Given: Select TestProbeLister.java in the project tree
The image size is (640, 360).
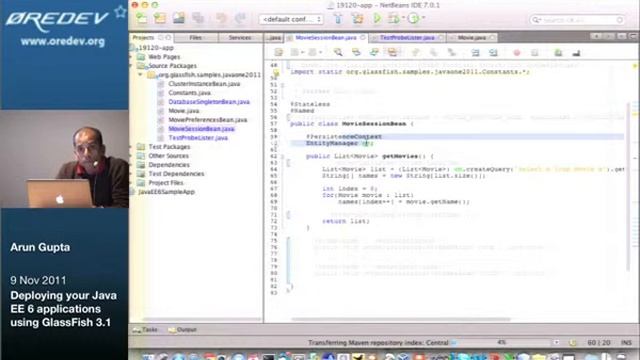Looking at the screenshot, I should click(198, 138).
